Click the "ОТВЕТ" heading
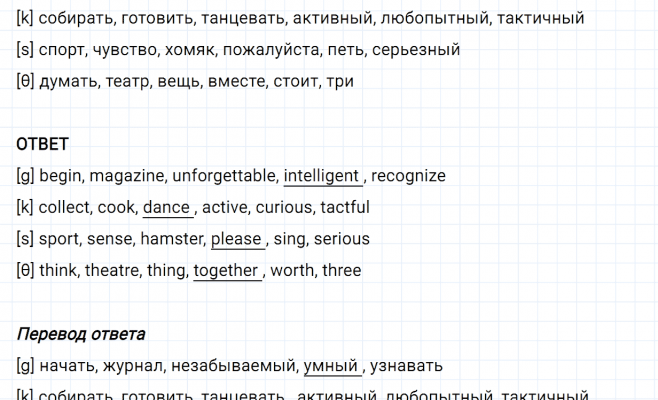 pyautogui.click(x=42, y=144)
